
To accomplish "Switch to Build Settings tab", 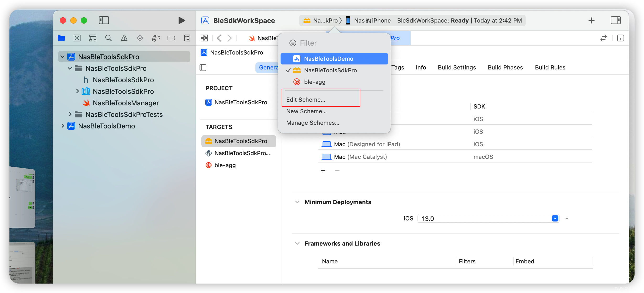I will tap(457, 67).
